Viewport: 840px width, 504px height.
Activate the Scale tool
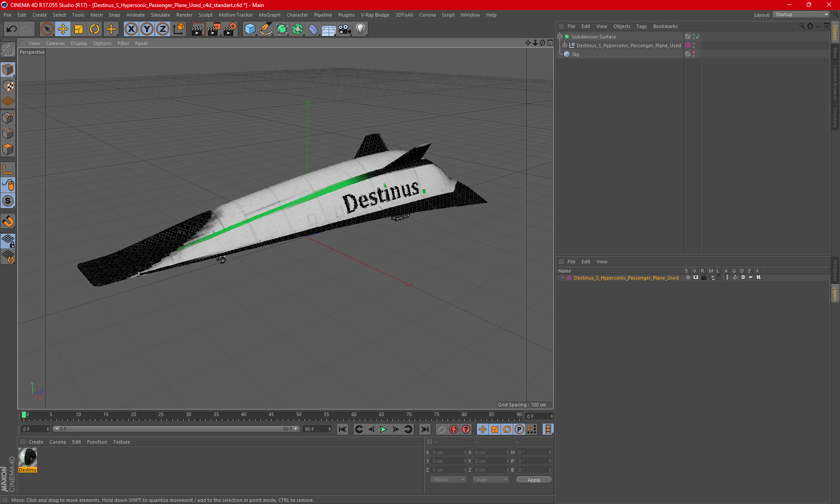[x=79, y=29]
